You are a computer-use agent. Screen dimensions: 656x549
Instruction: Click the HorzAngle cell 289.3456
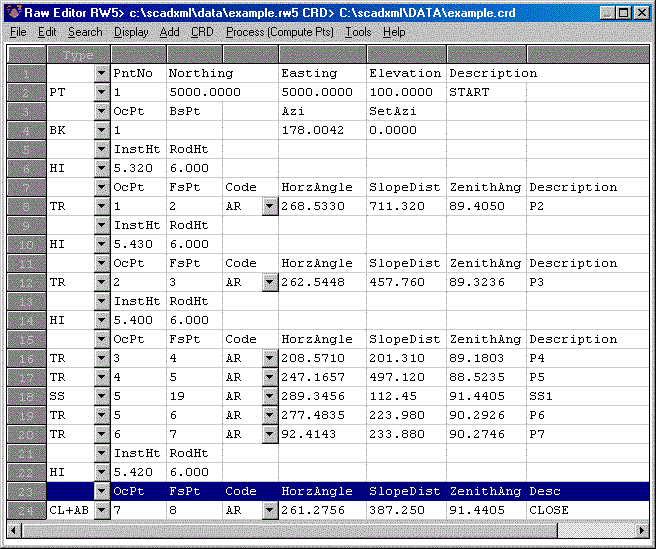point(322,396)
